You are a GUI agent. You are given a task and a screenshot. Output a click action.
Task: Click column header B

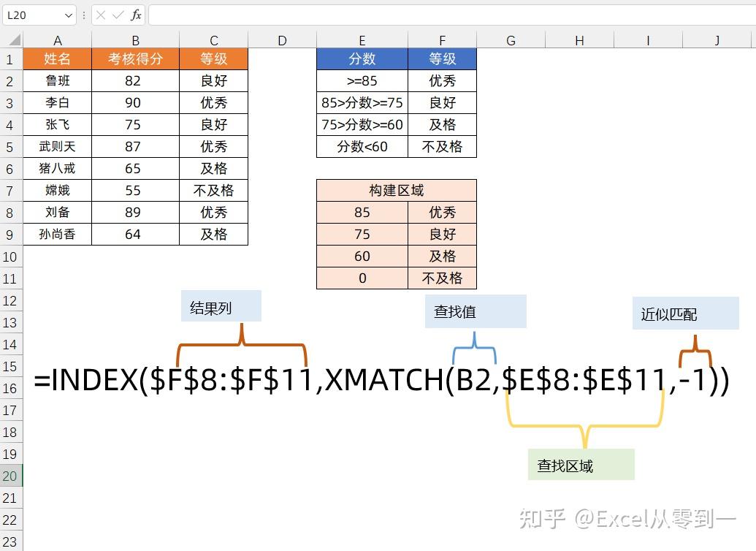tap(135, 39)
